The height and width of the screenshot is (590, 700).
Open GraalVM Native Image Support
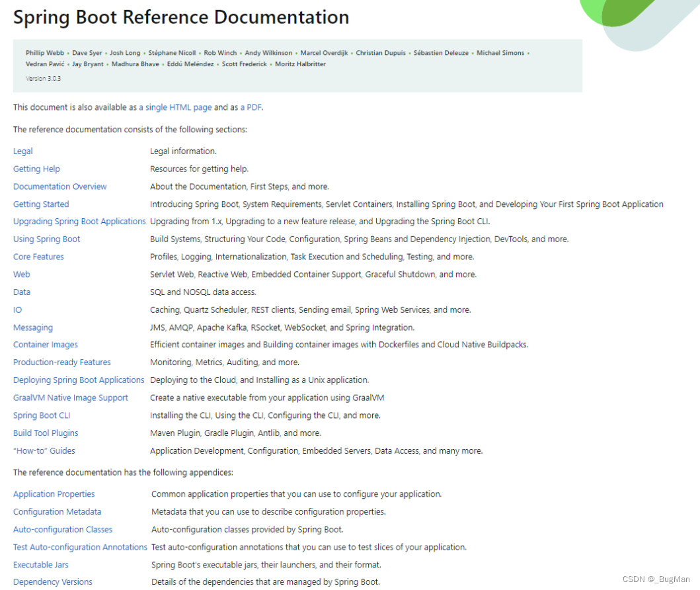[71, 398]
